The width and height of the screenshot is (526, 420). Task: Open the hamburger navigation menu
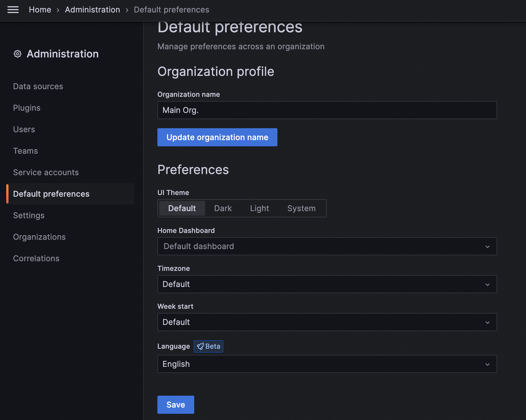point(13,10)
